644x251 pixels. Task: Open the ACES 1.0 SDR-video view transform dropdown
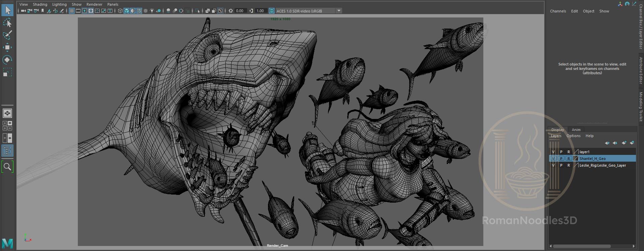click(x=339, y=11)
